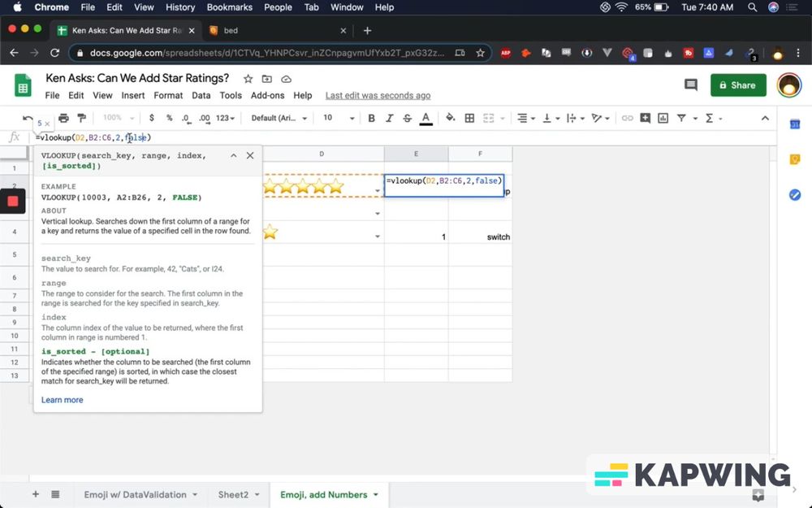812x508 pixels.
Task: Open the star rating dropdown in row 2
Action: point(376,189)
